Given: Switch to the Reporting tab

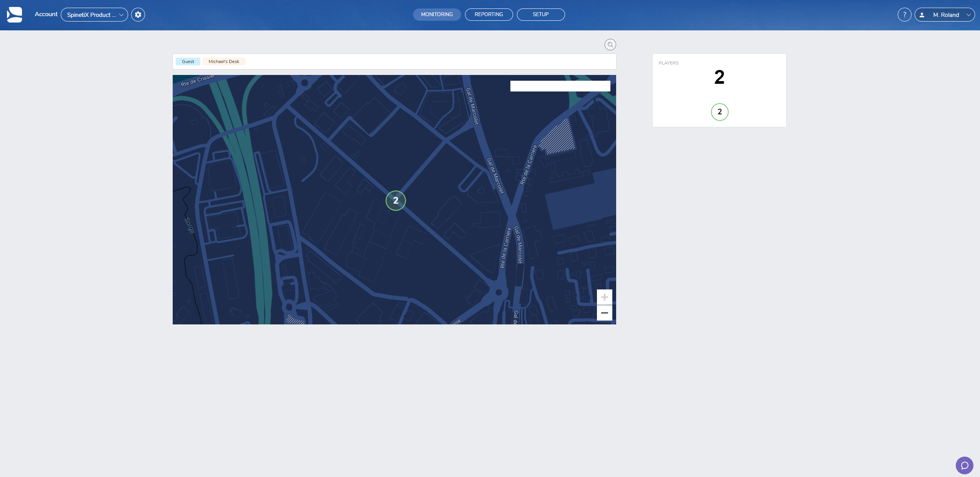Looking at the screenshot, I should (x=488, y=14).
